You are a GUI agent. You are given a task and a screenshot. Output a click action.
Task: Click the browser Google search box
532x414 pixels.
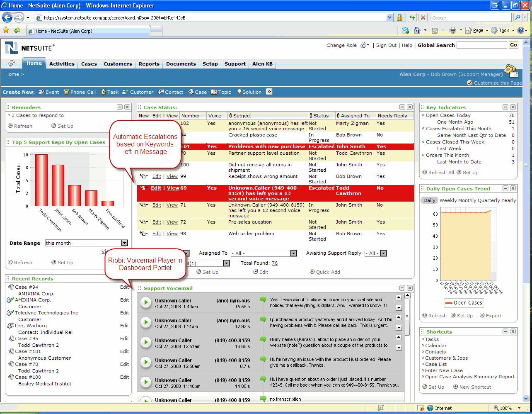pyautogui.click(x=471, y=17)
